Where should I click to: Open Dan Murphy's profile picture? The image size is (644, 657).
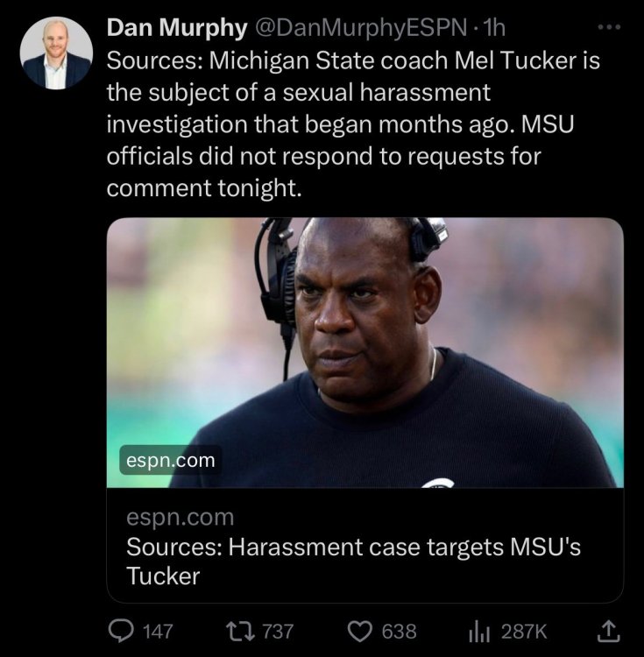coord(56,53)
